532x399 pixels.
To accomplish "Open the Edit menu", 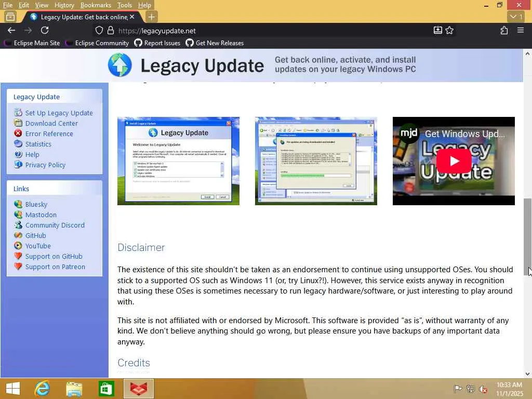I will [x=23, y=5].
